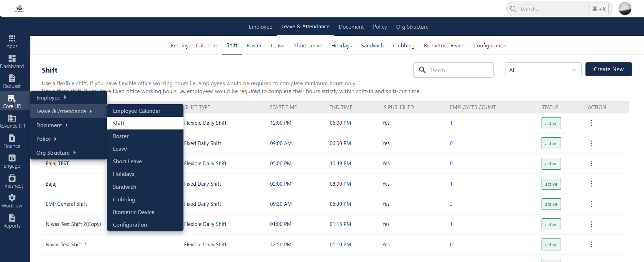Select Roster in the flyout menu
The image size is (644, 262).
click(x=121, y=136)
